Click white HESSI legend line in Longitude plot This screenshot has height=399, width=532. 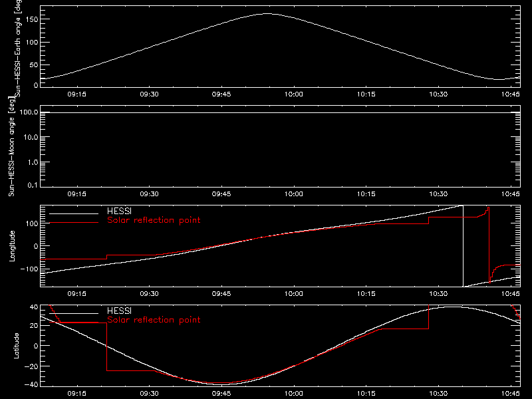pyautogui.click(x=74, y=213)
